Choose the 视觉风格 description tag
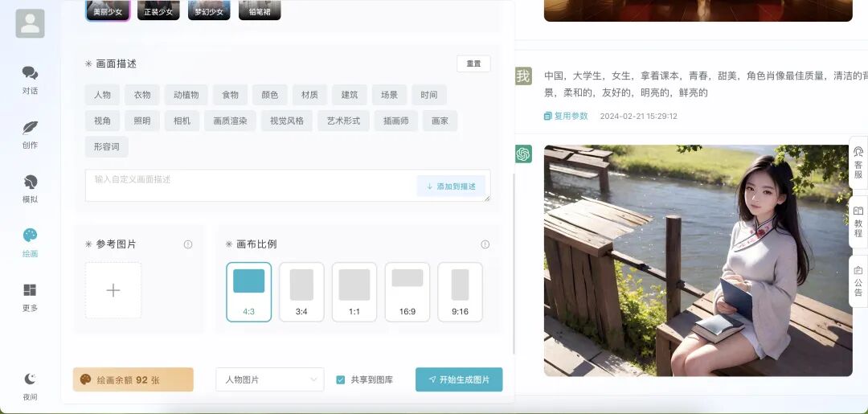Viewport: 868px width, 414px height. [x=287, y=121]
